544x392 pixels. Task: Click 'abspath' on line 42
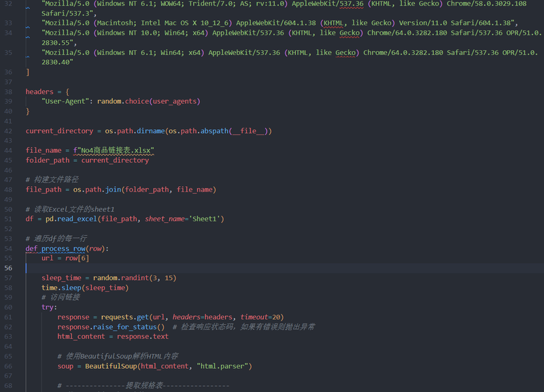tap(214, 131)
